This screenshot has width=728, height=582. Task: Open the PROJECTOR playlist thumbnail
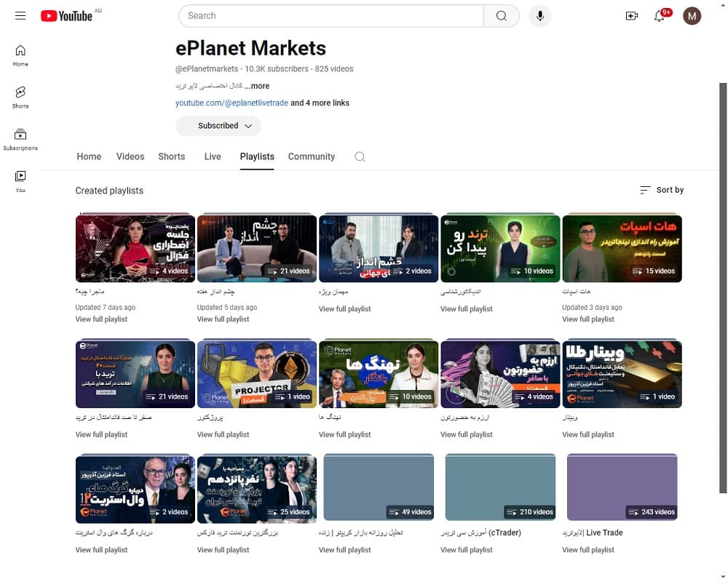pyautogui.click(x=257, y=374)
